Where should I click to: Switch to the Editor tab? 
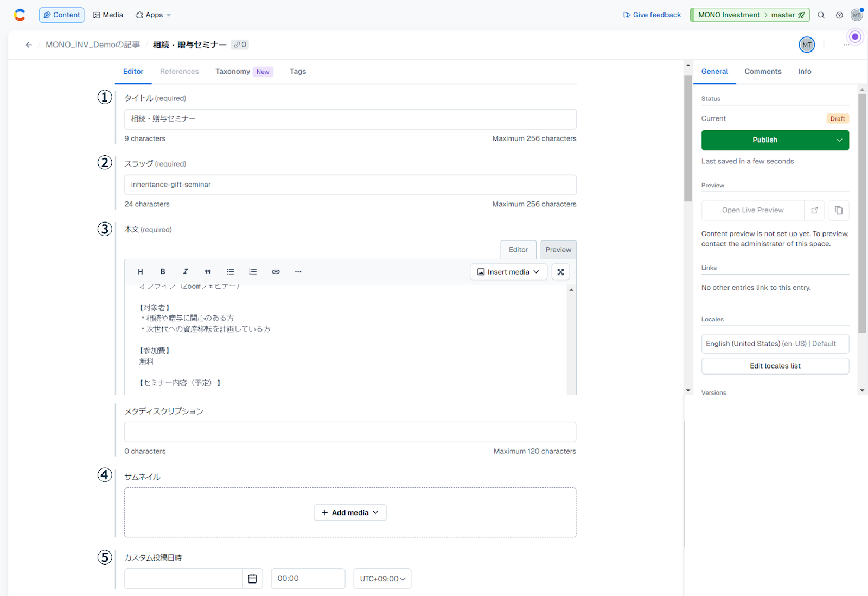point(133,72)
